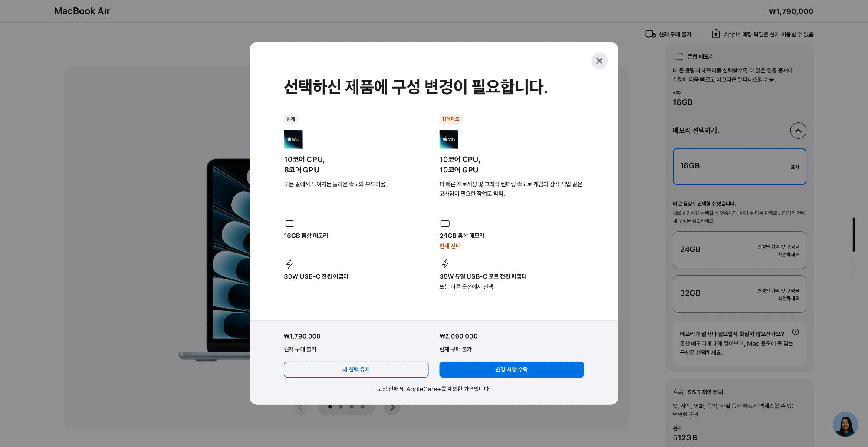This screenshot has width=868, height=447.
Task: Close the configuration change dialog
Action: 599,61
